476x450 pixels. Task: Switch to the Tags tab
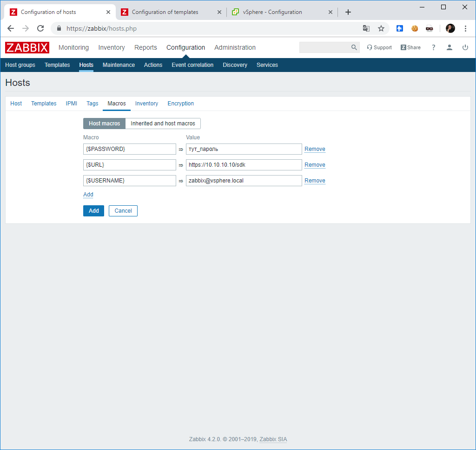pyautogui.click(x=93, y=104)
